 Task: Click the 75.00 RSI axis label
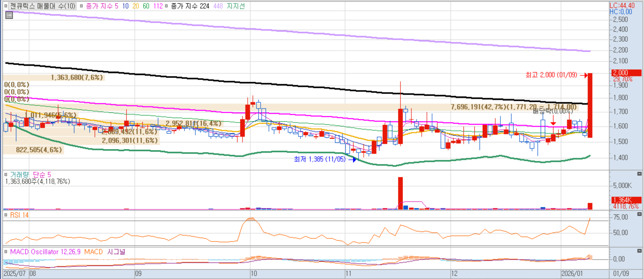coord(621,217)
